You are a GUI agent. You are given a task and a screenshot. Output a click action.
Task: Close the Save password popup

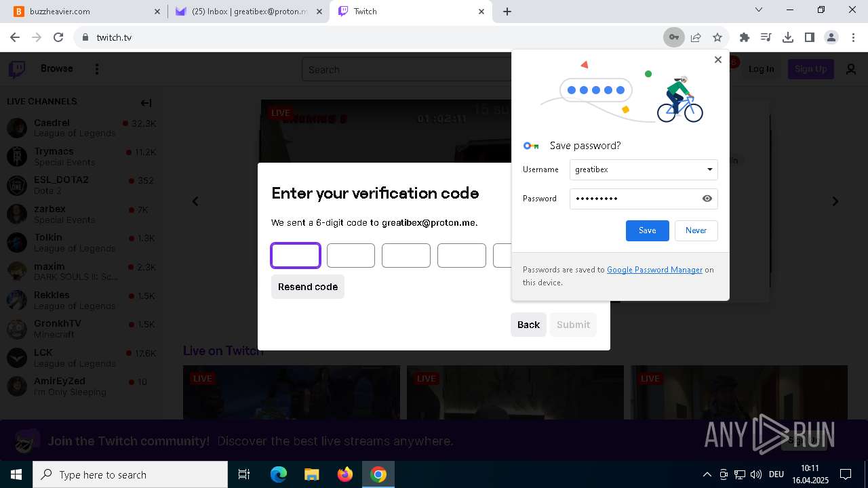(x=718, y=60)
